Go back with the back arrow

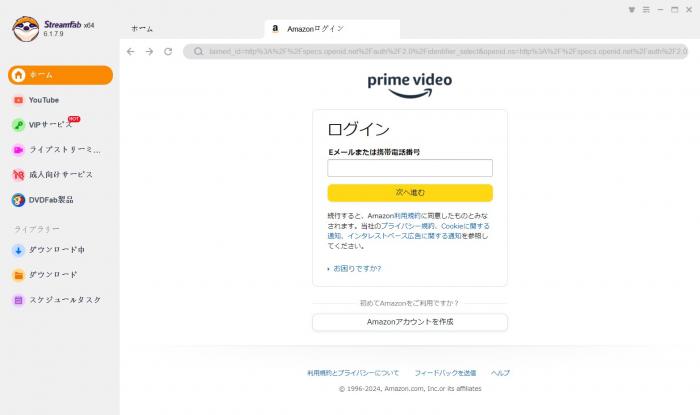coord(130,52)
